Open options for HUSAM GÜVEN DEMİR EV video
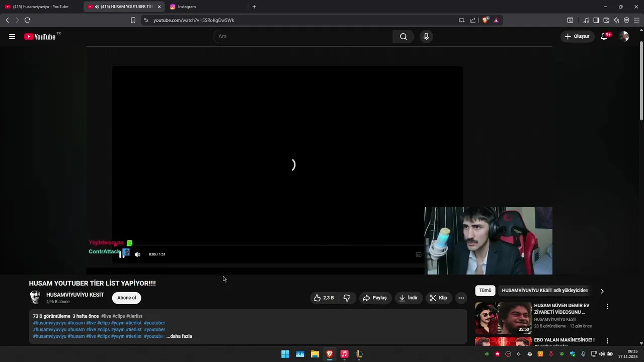This screenshot has width=644, height=362. pos(607,306)
